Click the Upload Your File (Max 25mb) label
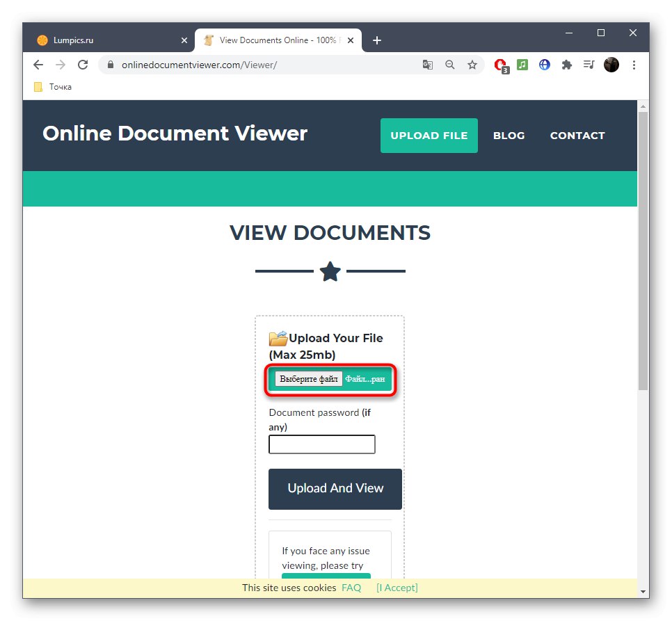Viewport: 672px width, 621px height. [x=326, y=346]
